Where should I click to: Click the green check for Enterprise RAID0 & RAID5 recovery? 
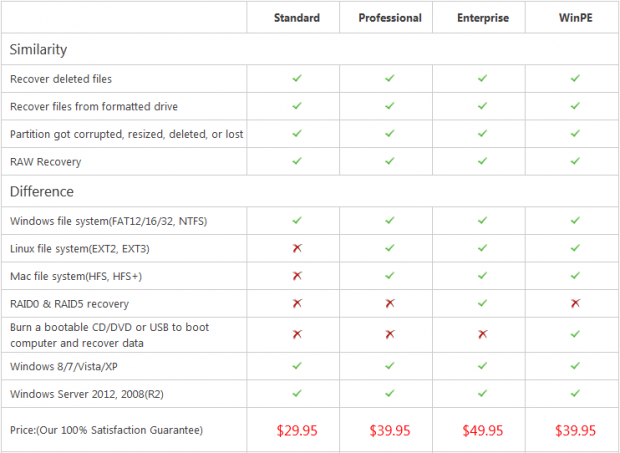click(482, 303)
